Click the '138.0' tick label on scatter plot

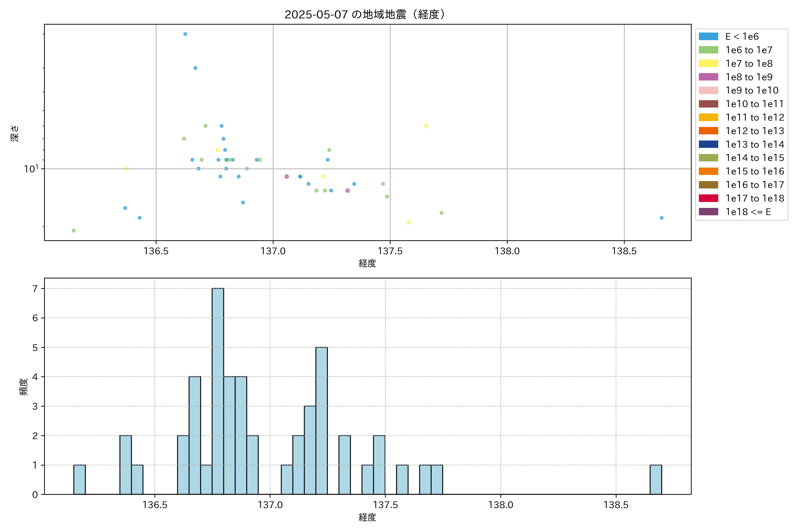point(507,251)
